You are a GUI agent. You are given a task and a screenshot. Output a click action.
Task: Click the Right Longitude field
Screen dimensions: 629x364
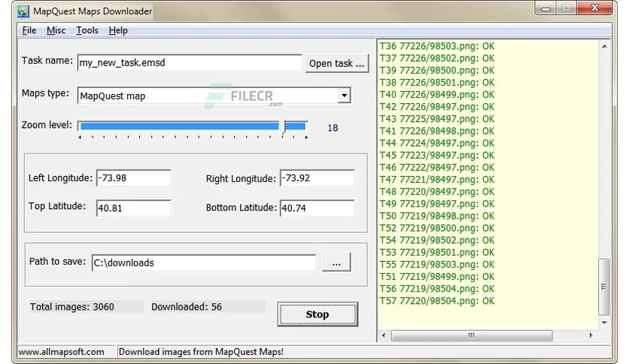[317, 178]
